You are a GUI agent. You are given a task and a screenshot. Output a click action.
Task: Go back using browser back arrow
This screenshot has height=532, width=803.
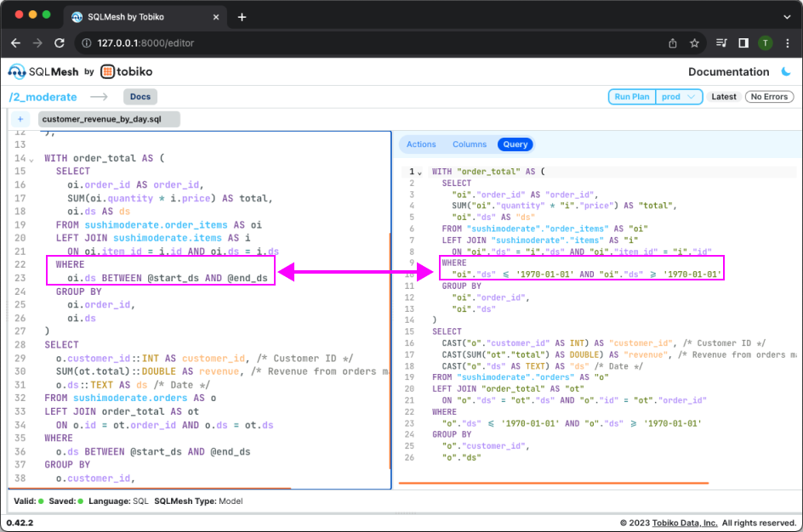tap(16, 43)
